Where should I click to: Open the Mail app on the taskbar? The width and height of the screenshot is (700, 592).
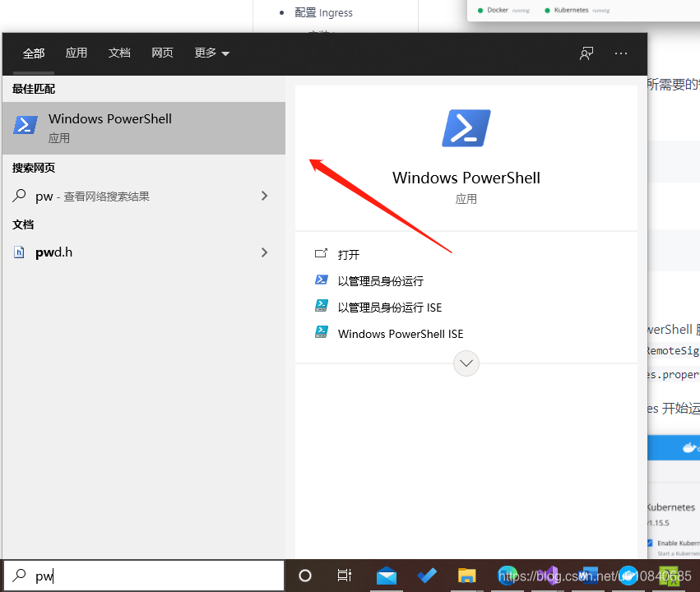tap(386, 576)
